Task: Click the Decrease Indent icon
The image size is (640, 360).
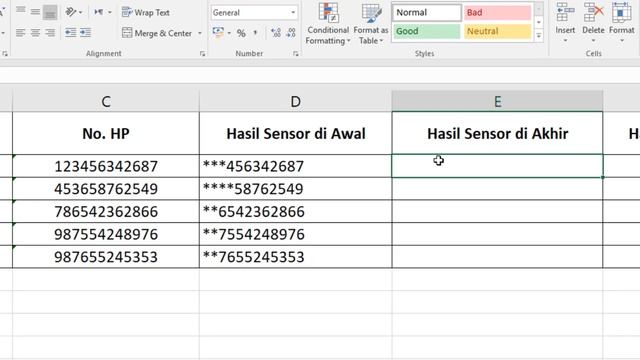Action: coord(71,33)
